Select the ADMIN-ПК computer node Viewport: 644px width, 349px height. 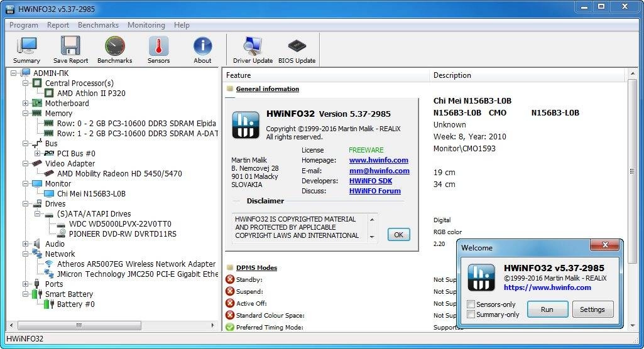coord(51,73)
